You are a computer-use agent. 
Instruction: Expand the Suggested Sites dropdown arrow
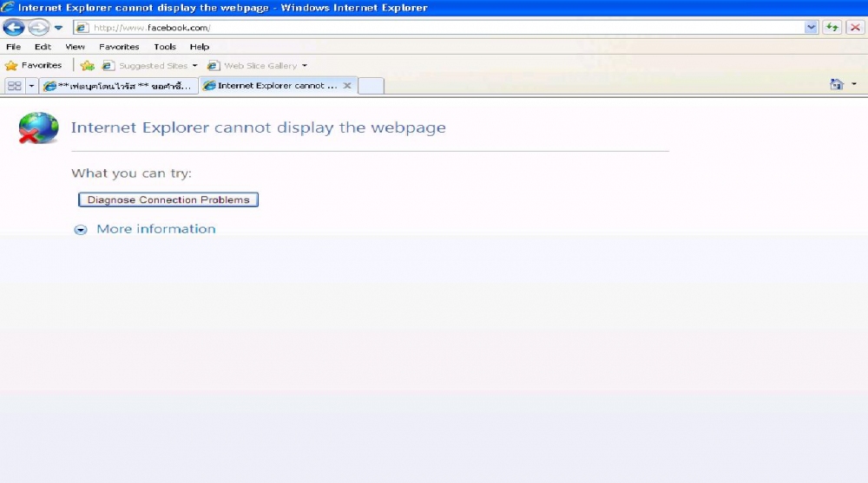pos(194,66)
